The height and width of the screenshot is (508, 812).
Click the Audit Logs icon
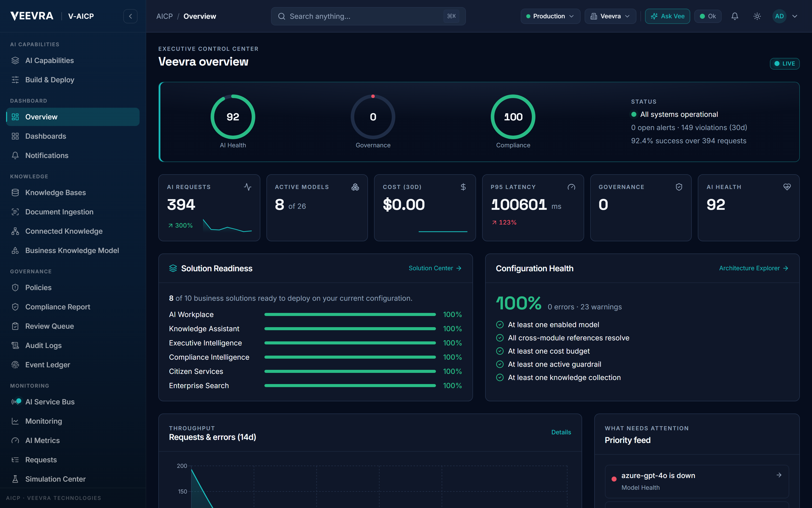tap(15, 345)
